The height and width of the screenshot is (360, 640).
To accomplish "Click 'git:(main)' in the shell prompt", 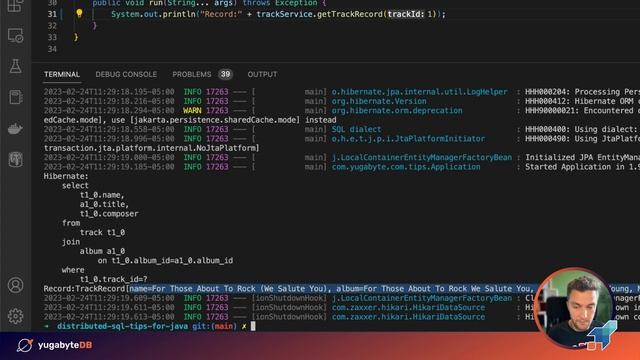I will tap(214, 327).
